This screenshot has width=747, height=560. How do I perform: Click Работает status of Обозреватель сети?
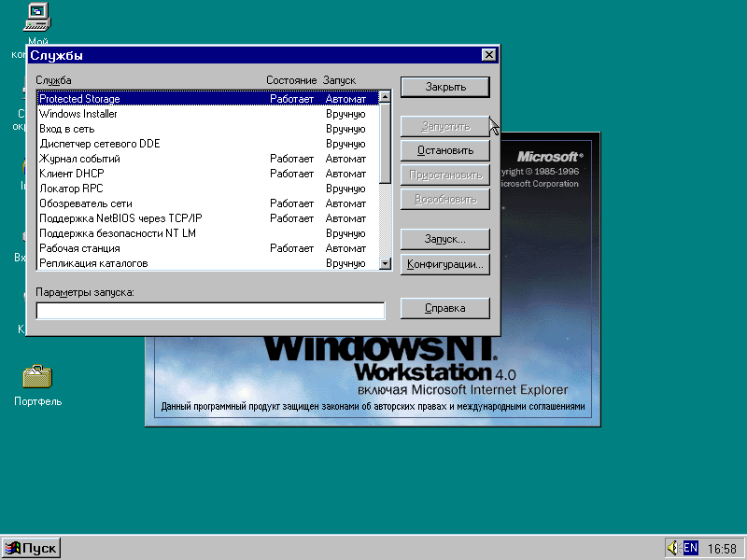click(291, 203)
